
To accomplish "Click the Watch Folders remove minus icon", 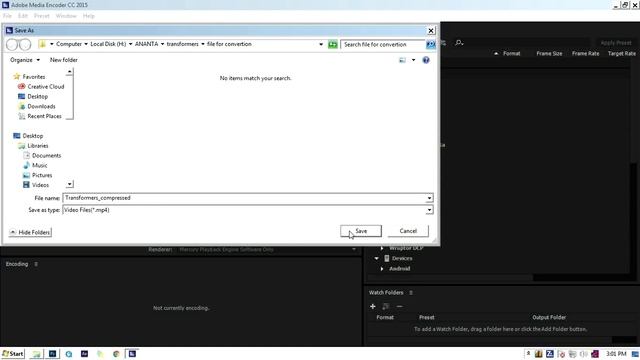I will point(400,306).
